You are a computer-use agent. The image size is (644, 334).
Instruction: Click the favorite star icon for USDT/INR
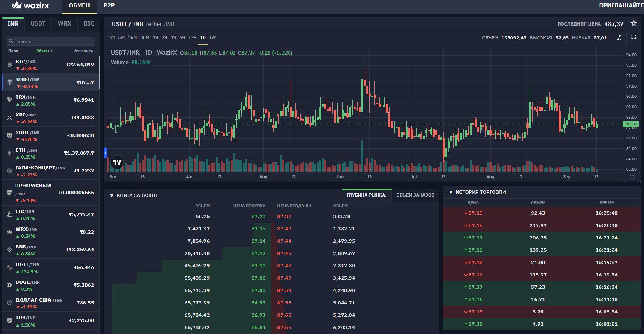coord(633,24)
